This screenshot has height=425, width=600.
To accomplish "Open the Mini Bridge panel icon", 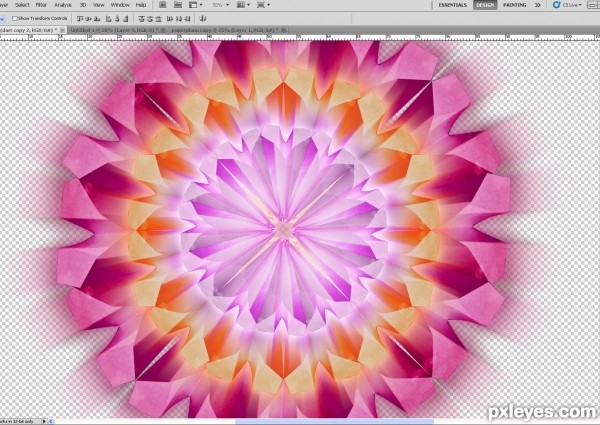I will point(178,5).
